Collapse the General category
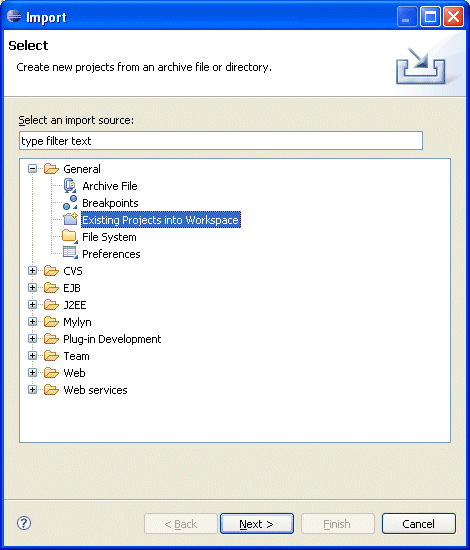The width and height of the screenshot is (470, 550). click(32, 169)
